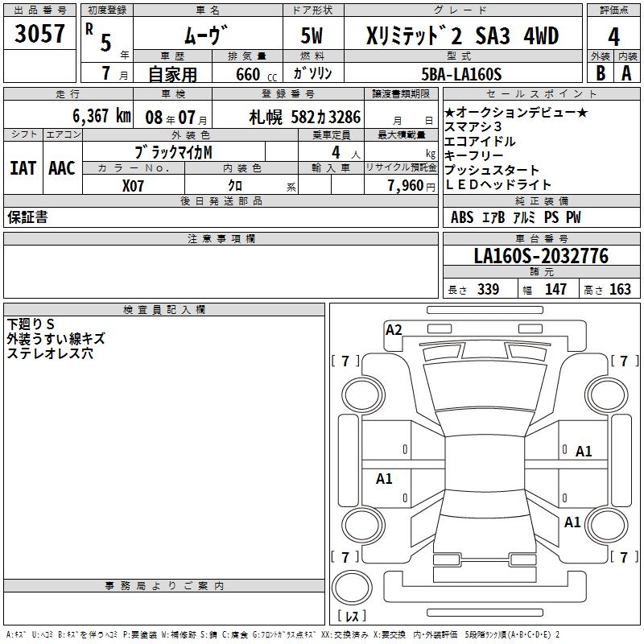Select the [レス] label on diagram
644x644 pixels.
(352, 616)
